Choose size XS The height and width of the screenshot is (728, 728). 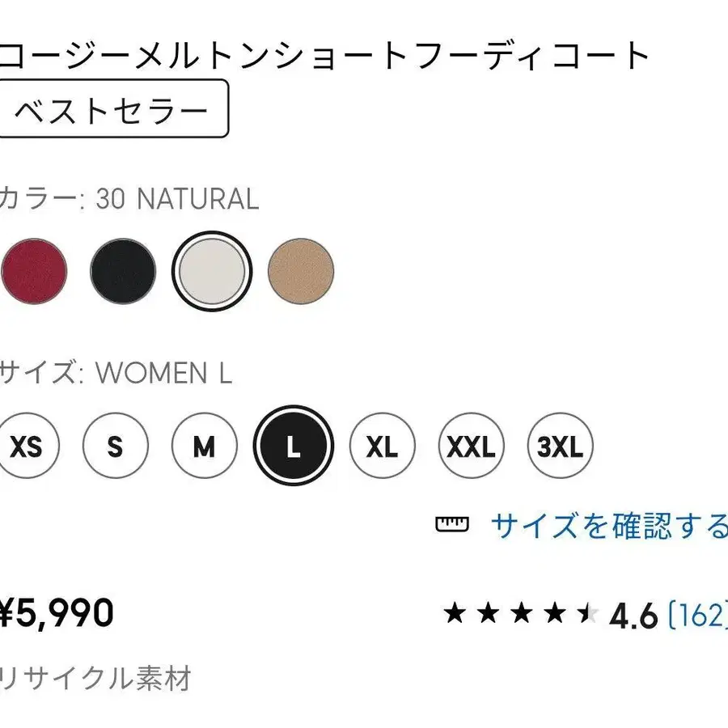pyautogui.click(x=26, y=446)
